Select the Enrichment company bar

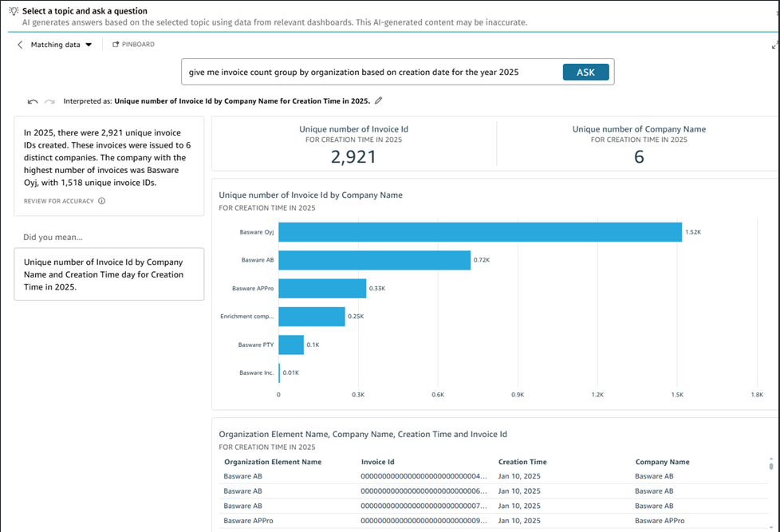pos(311,317)
